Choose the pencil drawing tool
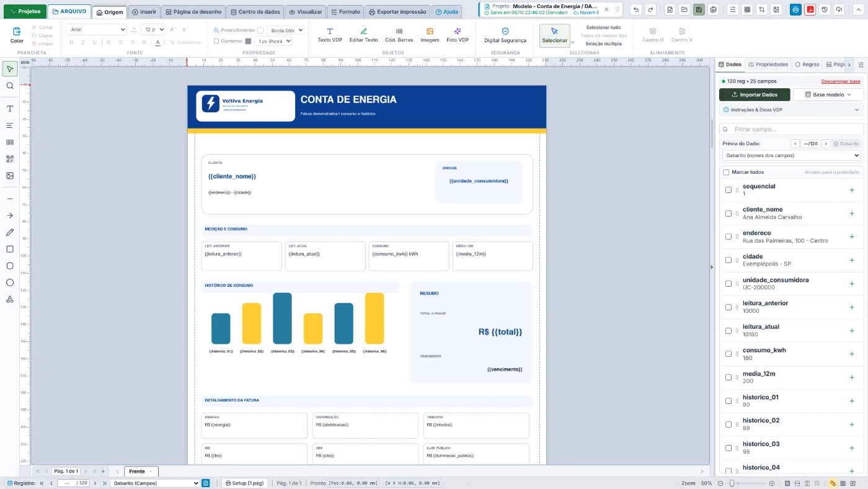This screenshot has height=489, width=868. pyautogui.click(x=10, y=232)
